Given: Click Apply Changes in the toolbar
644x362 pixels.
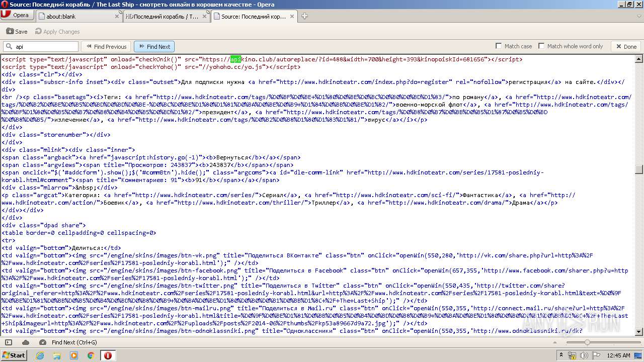Looking at the screenshot, I should pos(57,31).
